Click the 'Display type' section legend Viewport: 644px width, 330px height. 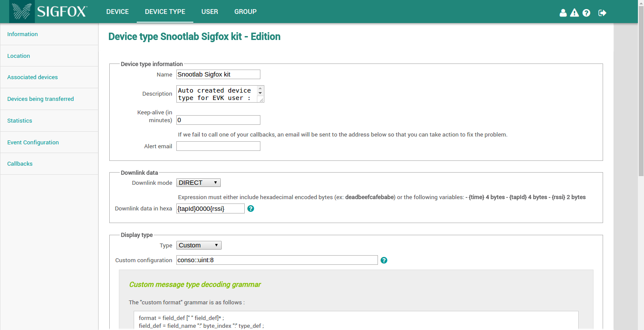(x=137, y=235)
